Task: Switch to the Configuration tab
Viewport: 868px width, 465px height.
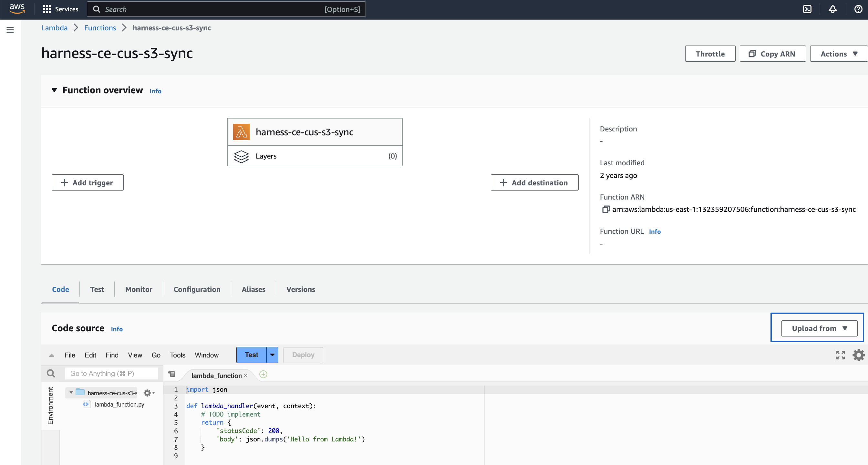Action: pyautogui.click(x=197, y=289)
